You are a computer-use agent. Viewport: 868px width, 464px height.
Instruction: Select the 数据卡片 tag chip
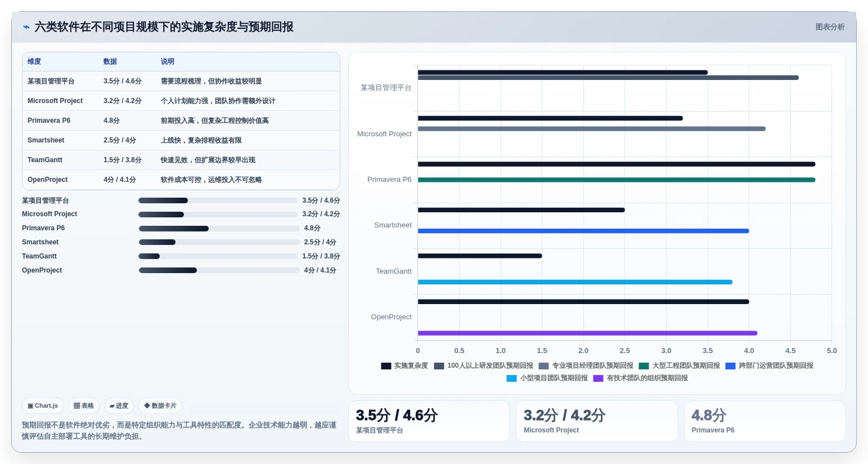coord(160,405)
